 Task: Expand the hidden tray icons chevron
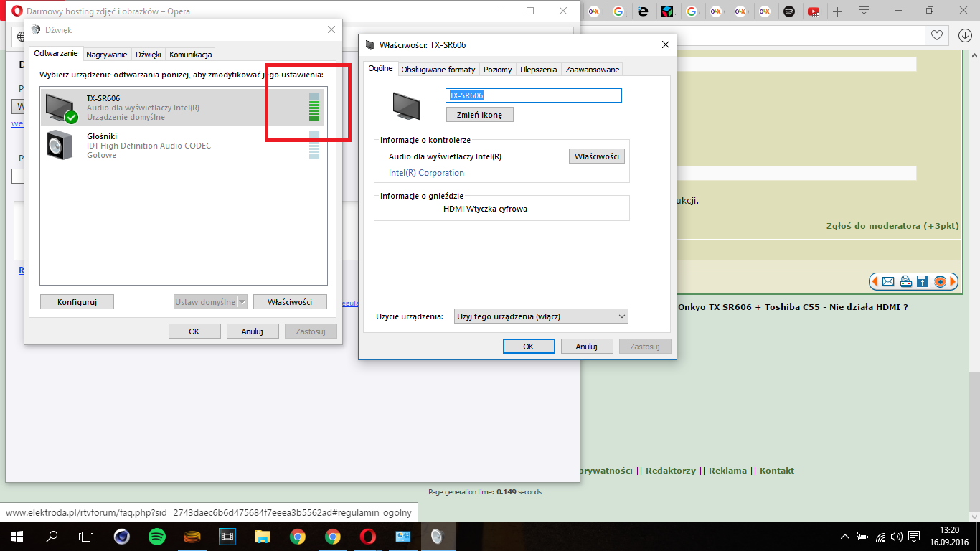[x=847, y=537]
